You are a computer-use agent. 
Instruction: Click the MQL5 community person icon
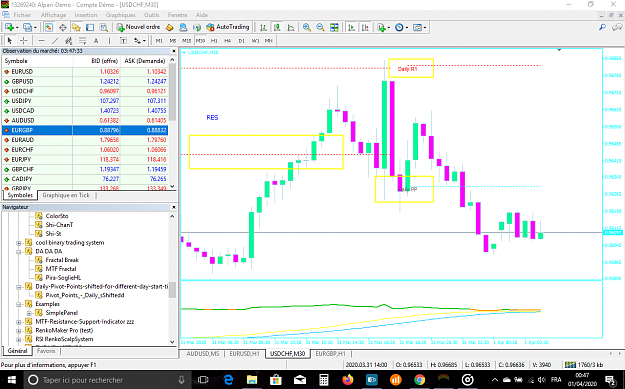click(x=183, y=27)
